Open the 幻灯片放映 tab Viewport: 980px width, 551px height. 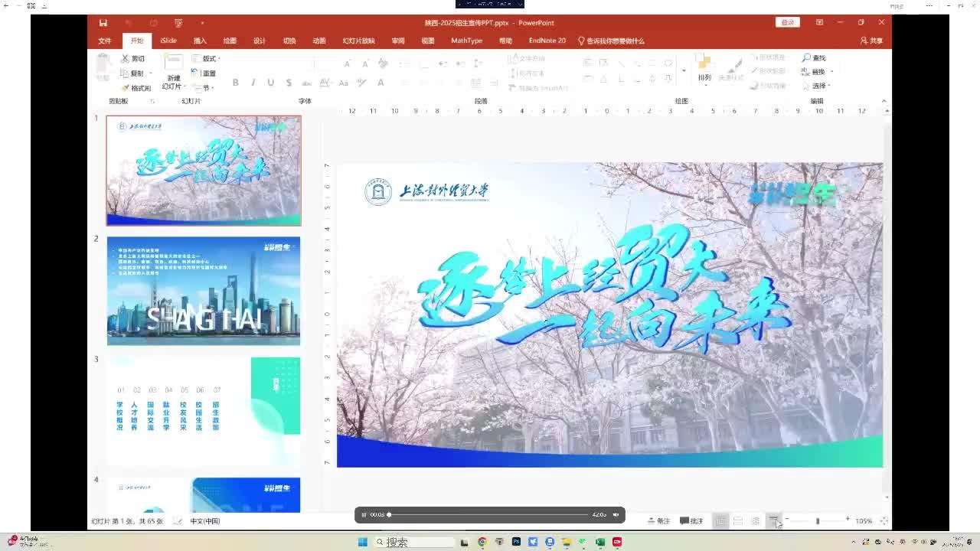[358, 41]
